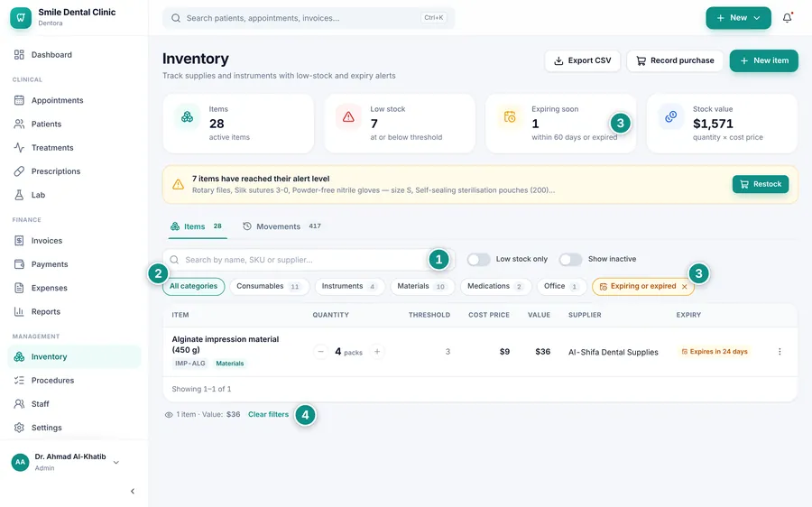Open Settings from sidebar
The height and width of the screenshot is (507, 812).
click(x=74, y=428)
